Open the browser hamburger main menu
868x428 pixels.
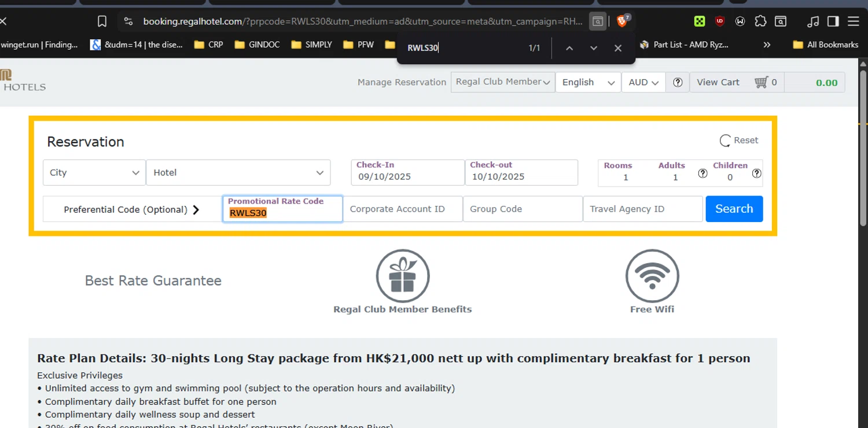(853, 21)
